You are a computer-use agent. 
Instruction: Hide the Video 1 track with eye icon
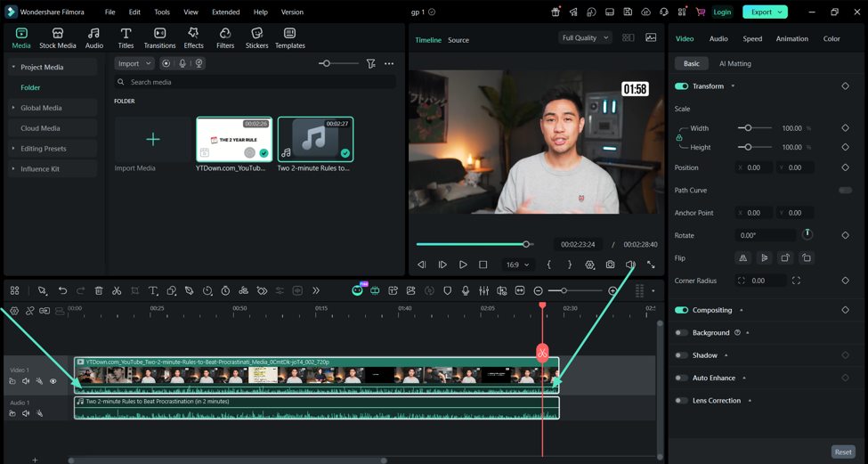tap(53, 381)
